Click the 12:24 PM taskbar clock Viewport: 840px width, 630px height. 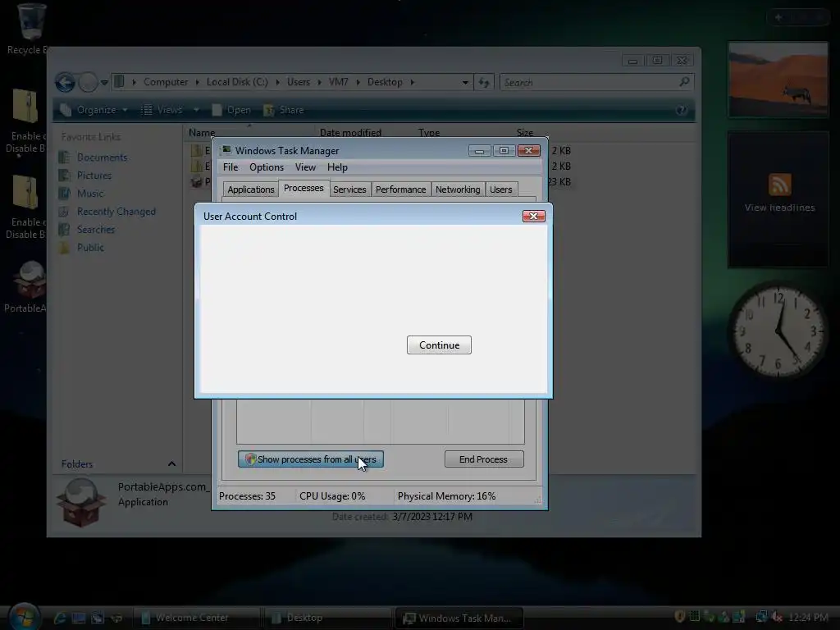(x=808, y=618)
